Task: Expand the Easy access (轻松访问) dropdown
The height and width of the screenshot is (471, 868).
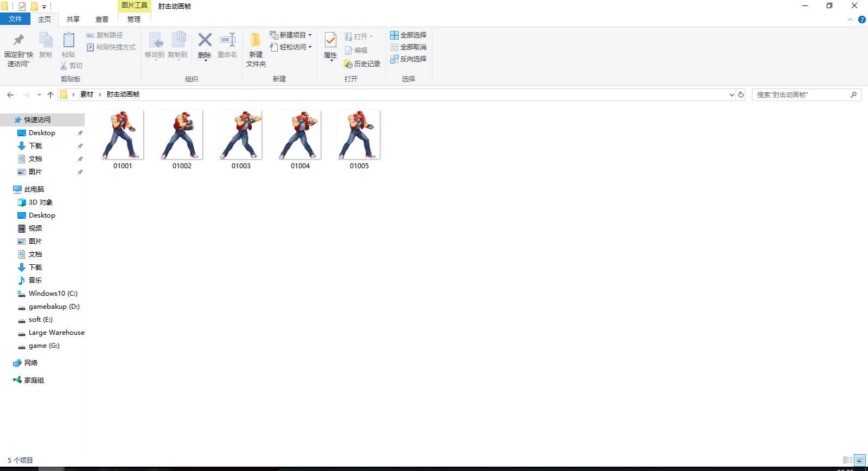Action: pos(310,47)
